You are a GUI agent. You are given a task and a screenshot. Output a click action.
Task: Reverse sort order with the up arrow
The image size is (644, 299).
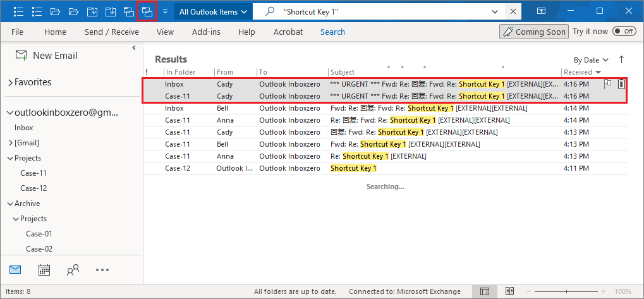(x=621, y=59)
